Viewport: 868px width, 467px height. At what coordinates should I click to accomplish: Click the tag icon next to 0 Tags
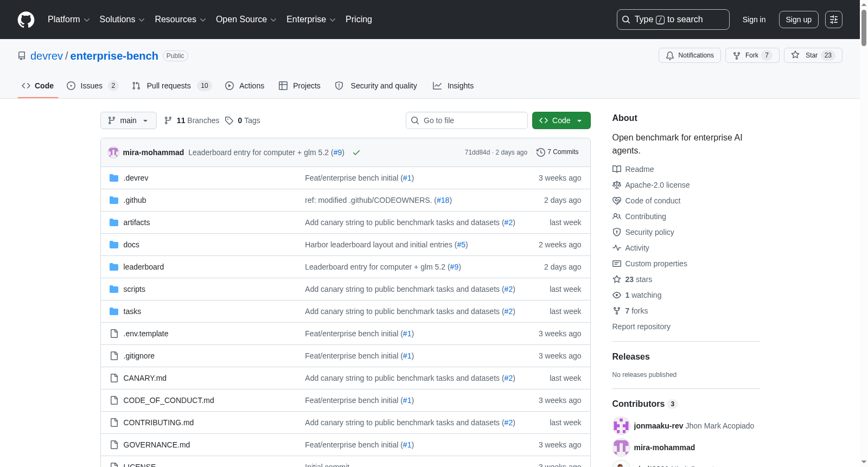[229, 120]
